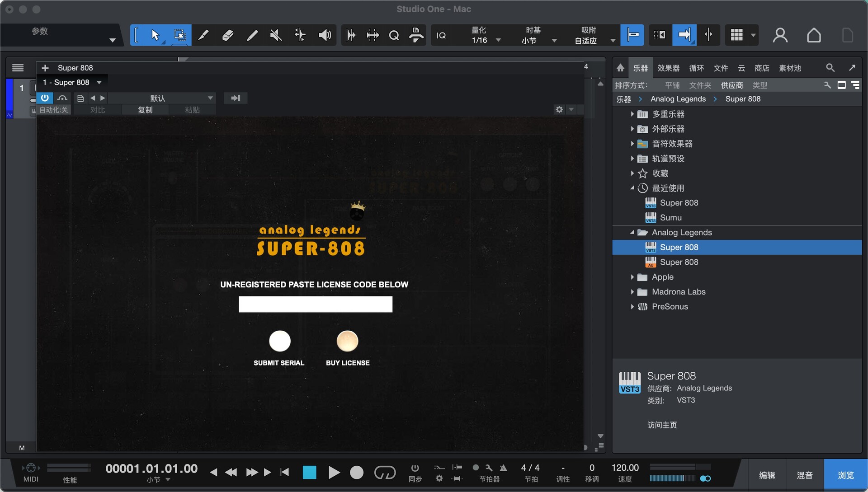Select the Mute tool in toolbar

coord(275,35)
